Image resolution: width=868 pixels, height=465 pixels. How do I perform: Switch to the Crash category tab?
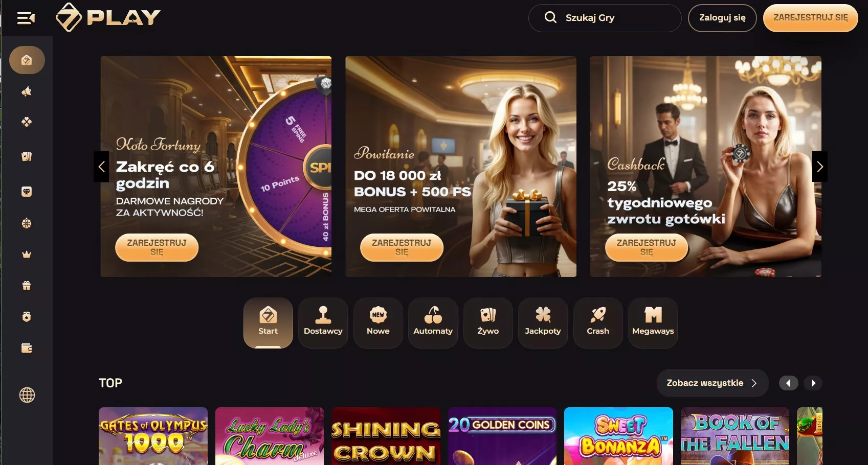click(598, 323)
